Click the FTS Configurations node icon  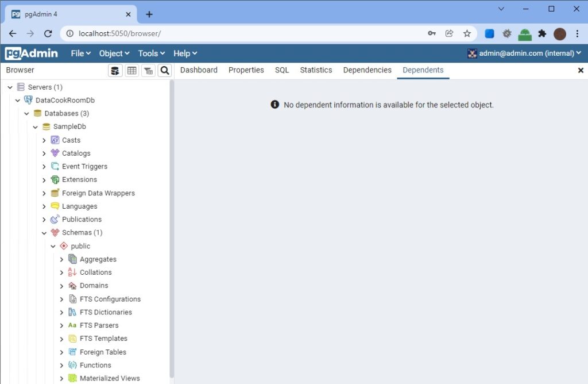click(72, 299)
